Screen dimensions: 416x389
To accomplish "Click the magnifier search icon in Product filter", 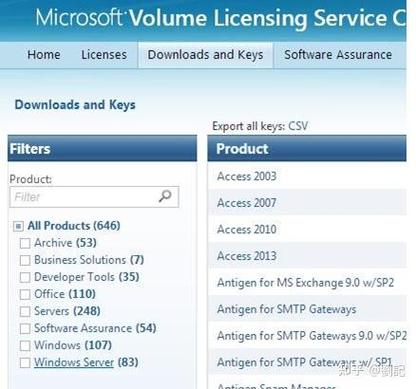I will click(x=165, y=196).
